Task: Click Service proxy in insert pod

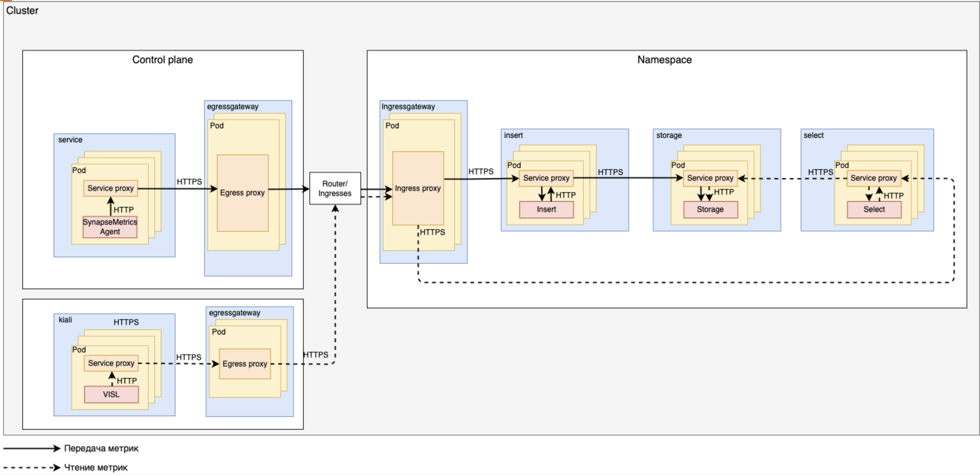Action: coord(546,178)
